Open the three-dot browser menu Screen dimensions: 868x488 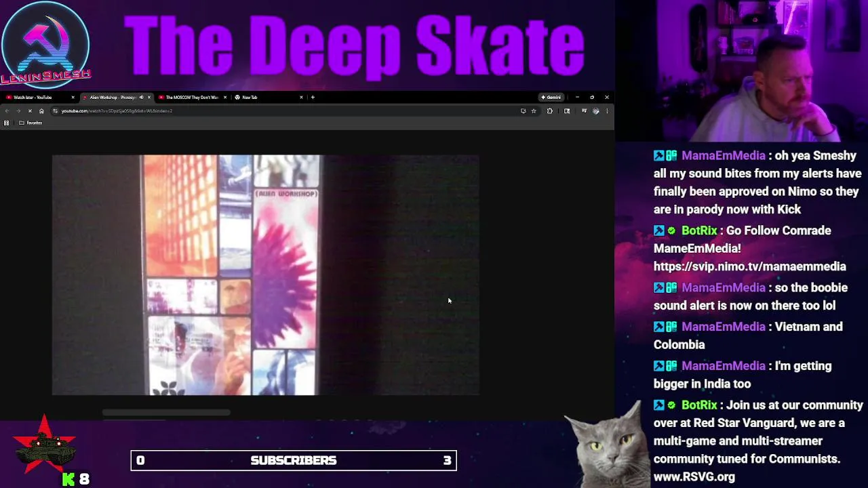click(x=607, y=110)
